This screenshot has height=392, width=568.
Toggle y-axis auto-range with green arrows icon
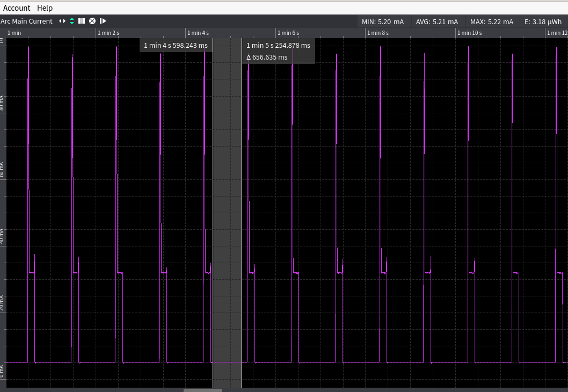point(71,21)
